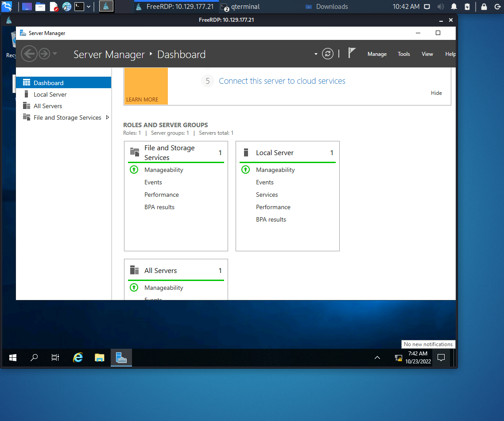504x421 pixels.
Task: Select All Servers in the left navigation
Action: pyautogui.click(x=64, y=106)
